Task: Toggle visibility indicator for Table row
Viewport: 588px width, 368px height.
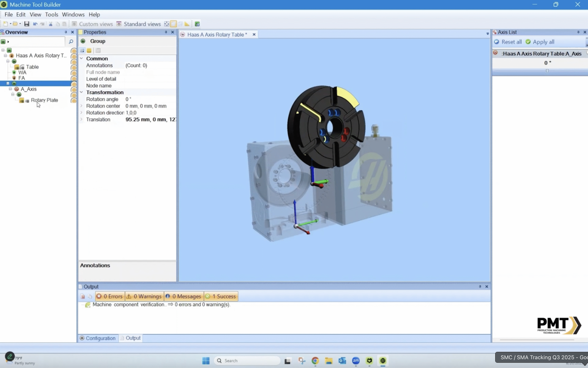Action: [x=73, y=67]
